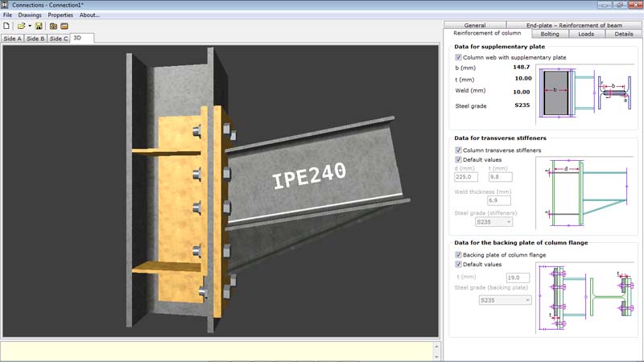Image resolution: width=644 pixels, height=362 pixels.
Task: Open the Loads tab
Action: [586, 34]
